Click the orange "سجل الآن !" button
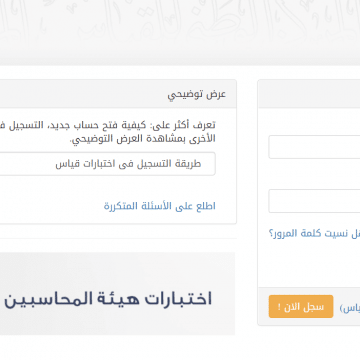 (301, 306)
